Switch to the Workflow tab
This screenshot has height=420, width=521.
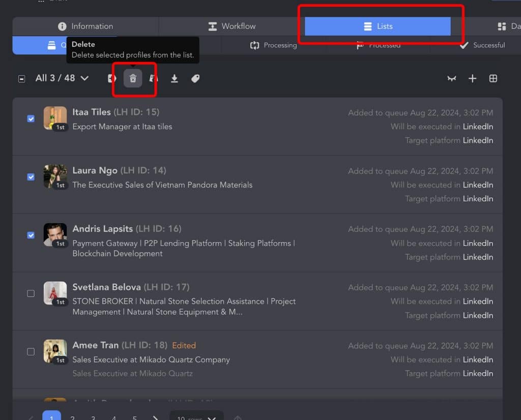pyautogui.click(x=231, y=26)
